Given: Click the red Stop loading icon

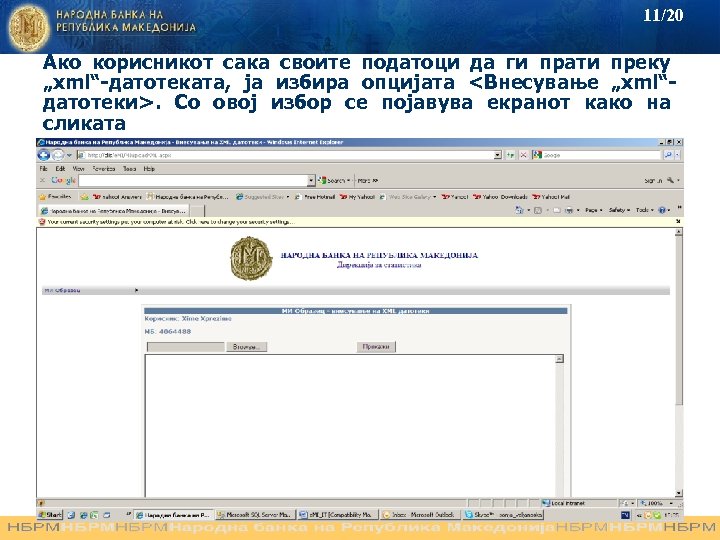Looking at the screenshot, I should click(523, 155).
